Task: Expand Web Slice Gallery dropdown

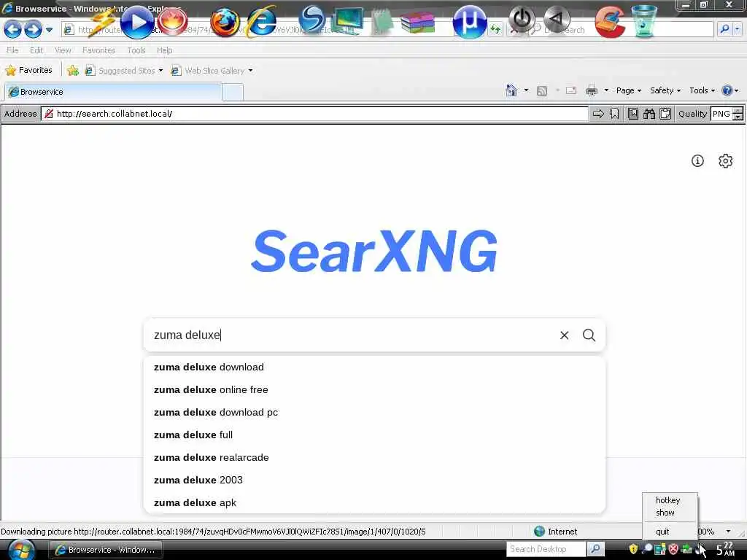Action: (x=251, y=71)
